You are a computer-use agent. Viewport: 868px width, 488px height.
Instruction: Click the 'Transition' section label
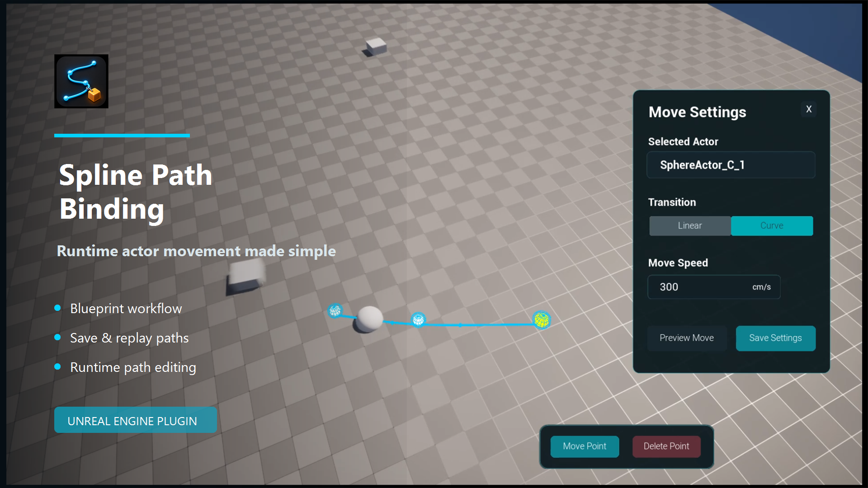[672, 202]
